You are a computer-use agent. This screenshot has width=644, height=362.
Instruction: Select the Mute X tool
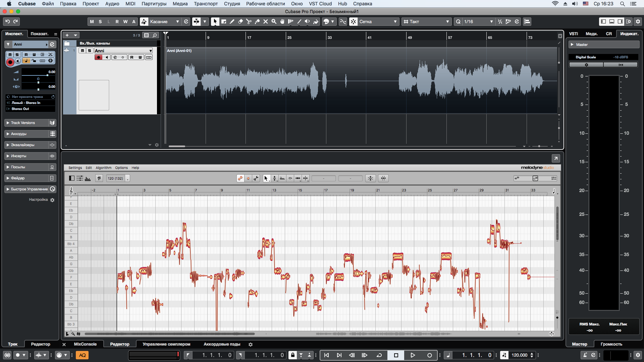click(266, 22)
